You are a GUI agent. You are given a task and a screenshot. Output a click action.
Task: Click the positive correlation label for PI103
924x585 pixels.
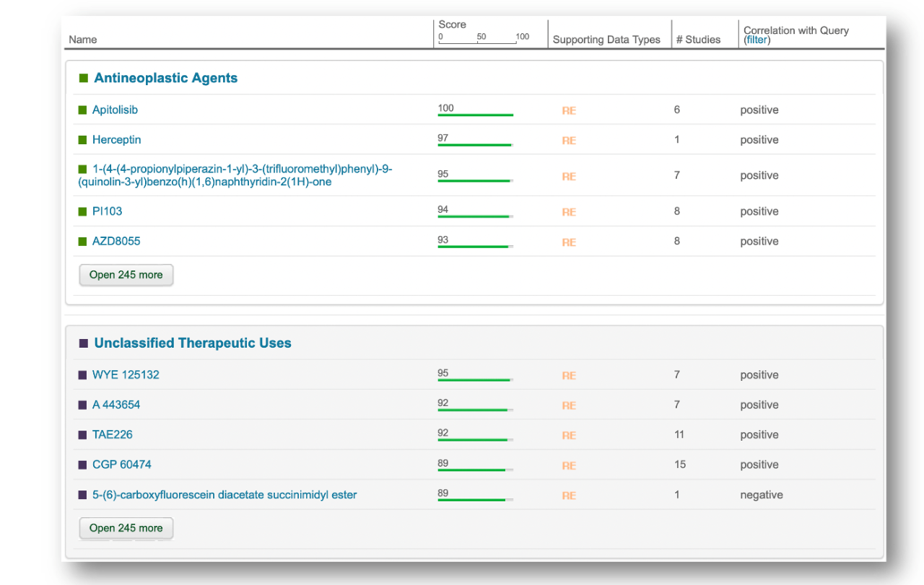[x=759, y=212]
